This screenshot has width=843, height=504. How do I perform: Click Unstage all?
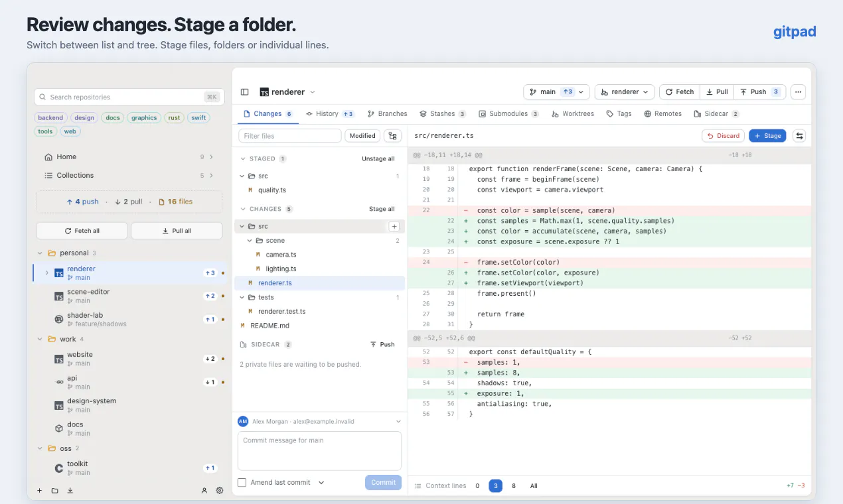point(378,159)
